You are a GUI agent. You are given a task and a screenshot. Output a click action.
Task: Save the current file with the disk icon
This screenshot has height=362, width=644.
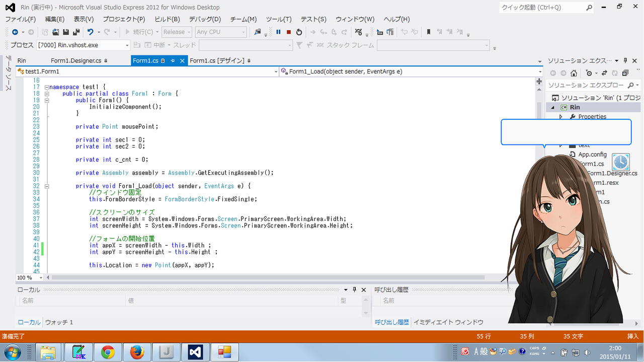(x=66, y=32)
